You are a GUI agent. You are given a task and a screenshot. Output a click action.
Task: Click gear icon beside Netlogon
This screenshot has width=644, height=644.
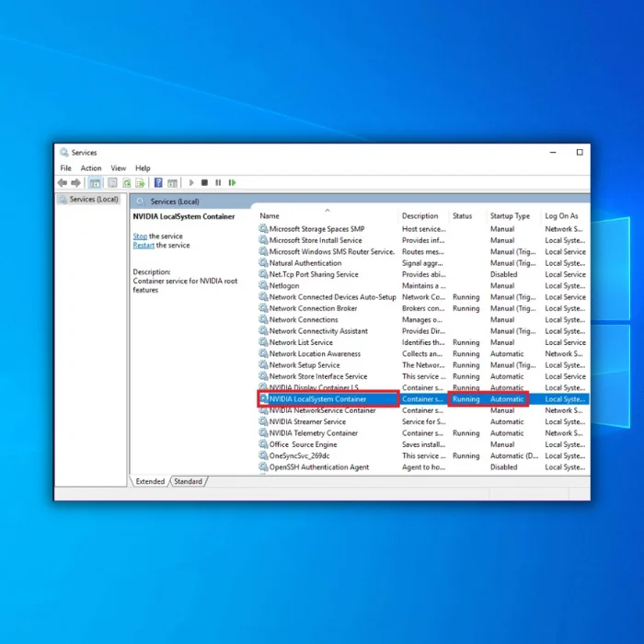tap(263, 285)
